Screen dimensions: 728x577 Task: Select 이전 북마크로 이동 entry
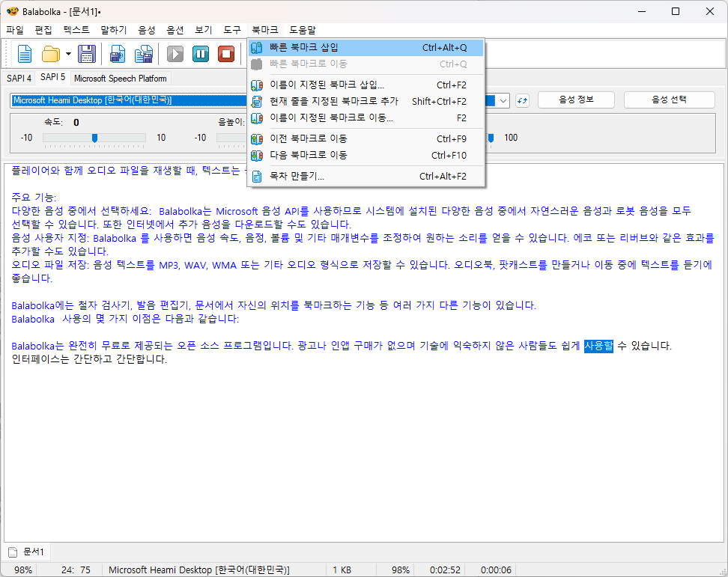(x=365, y=138)
